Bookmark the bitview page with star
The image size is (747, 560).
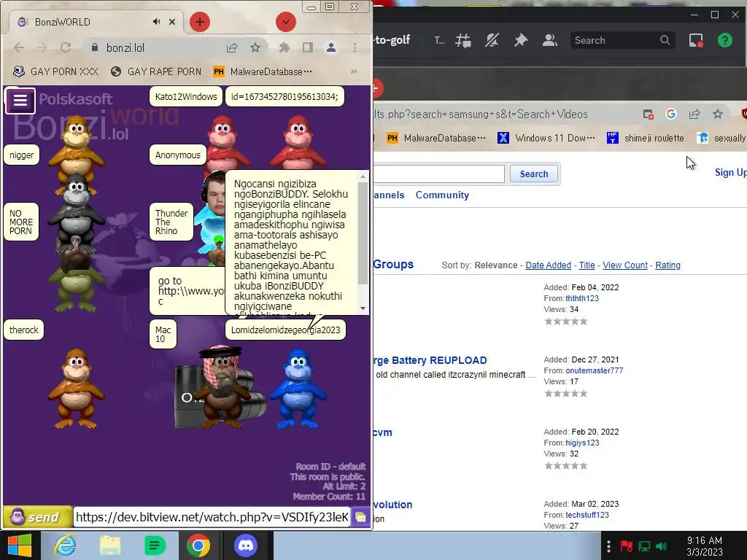(x=718, y=114)
